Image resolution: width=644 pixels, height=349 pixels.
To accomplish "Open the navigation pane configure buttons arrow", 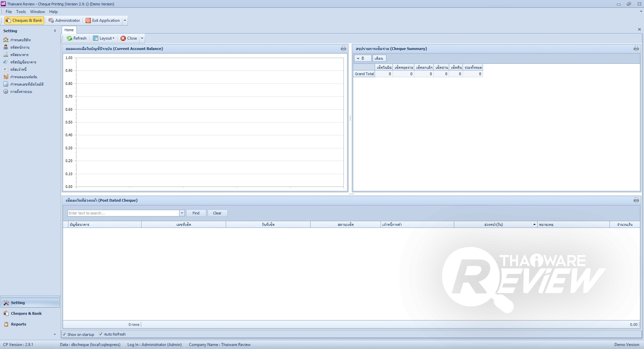I will (x=55, y=335).
